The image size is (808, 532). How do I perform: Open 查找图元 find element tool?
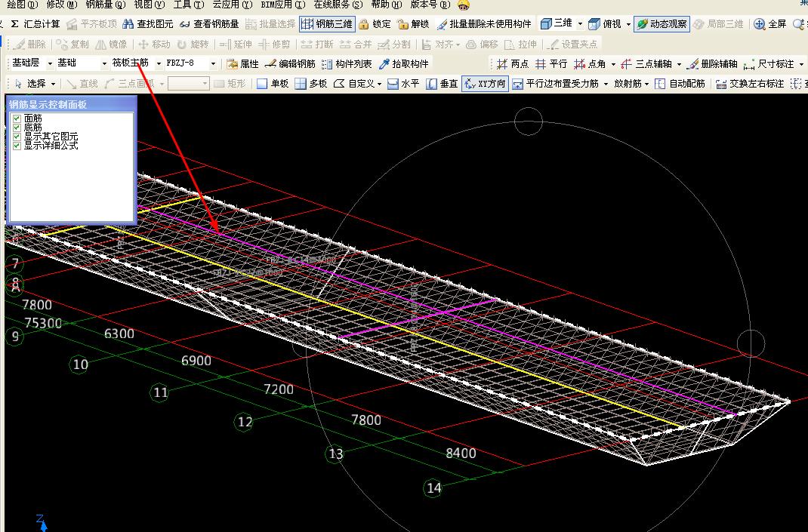click(x=148, y=23)
